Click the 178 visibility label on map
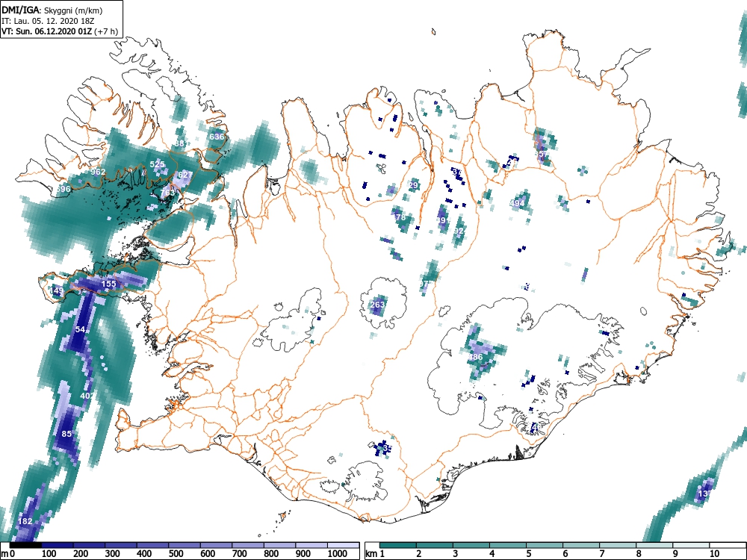 400,217
